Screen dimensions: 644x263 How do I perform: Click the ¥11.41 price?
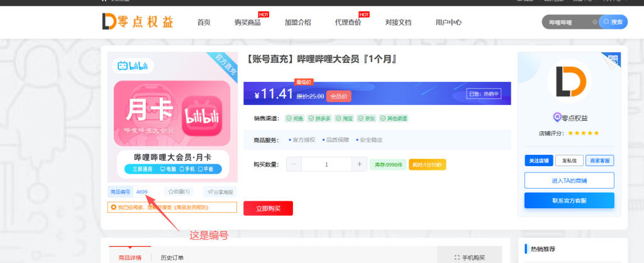click(274, 94)
